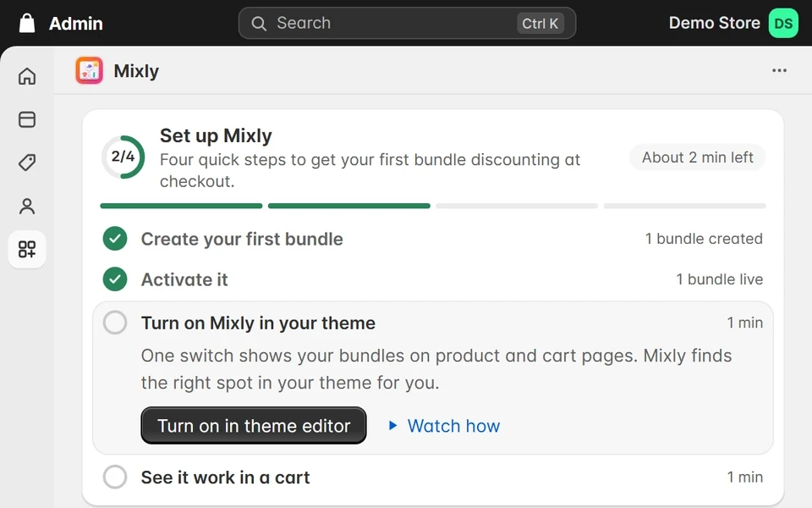Click the search magnifier icon
This screenshot has height=508, width=812.
[x=259, y=24]
